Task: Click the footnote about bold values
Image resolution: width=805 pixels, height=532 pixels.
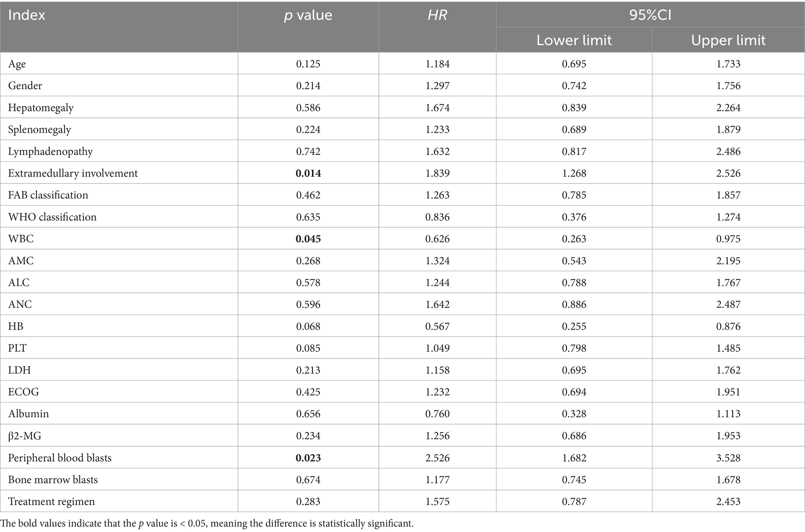Action: [x=207, y=523]
